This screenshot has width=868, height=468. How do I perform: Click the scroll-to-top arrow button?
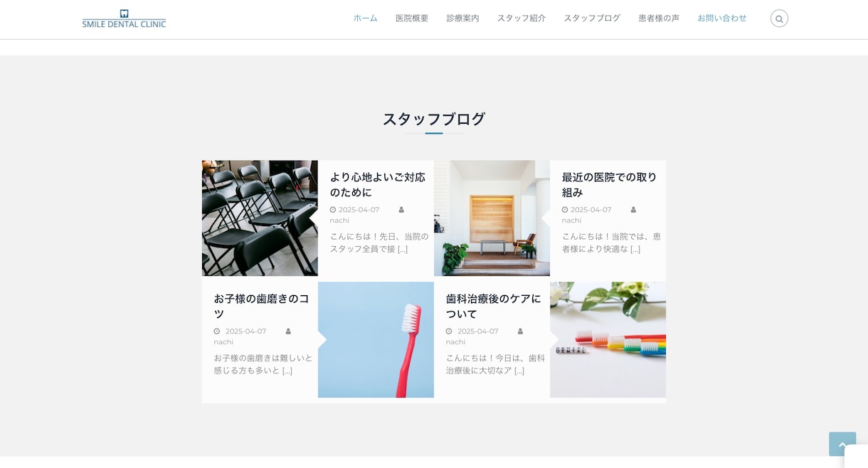842,444
